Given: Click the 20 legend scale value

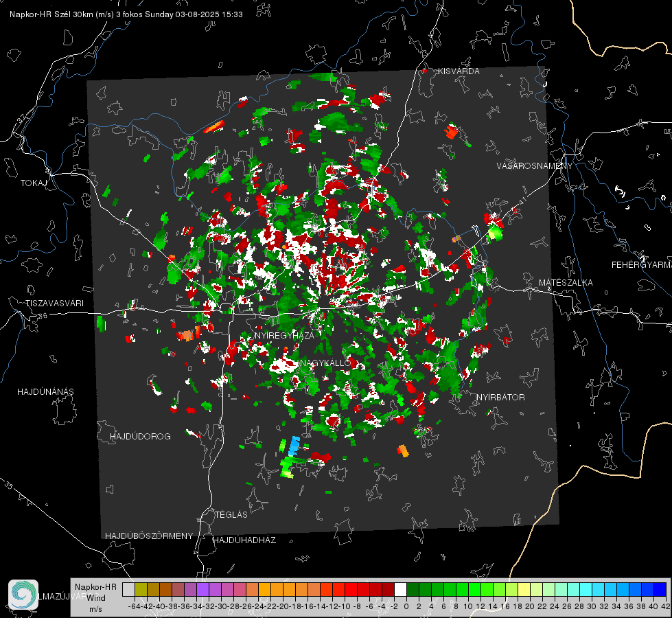Looking at the screenshot, I should pos(530,606).
